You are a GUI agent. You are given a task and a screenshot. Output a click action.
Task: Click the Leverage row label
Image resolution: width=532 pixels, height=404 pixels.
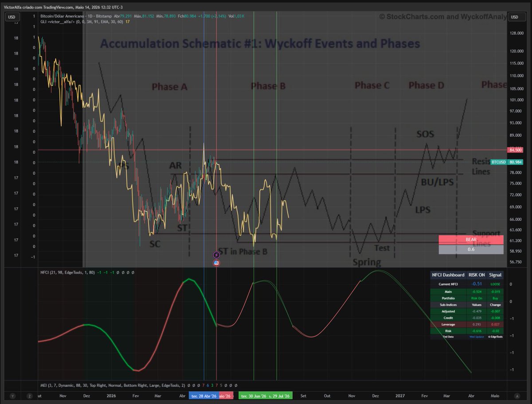click(448, 325)
